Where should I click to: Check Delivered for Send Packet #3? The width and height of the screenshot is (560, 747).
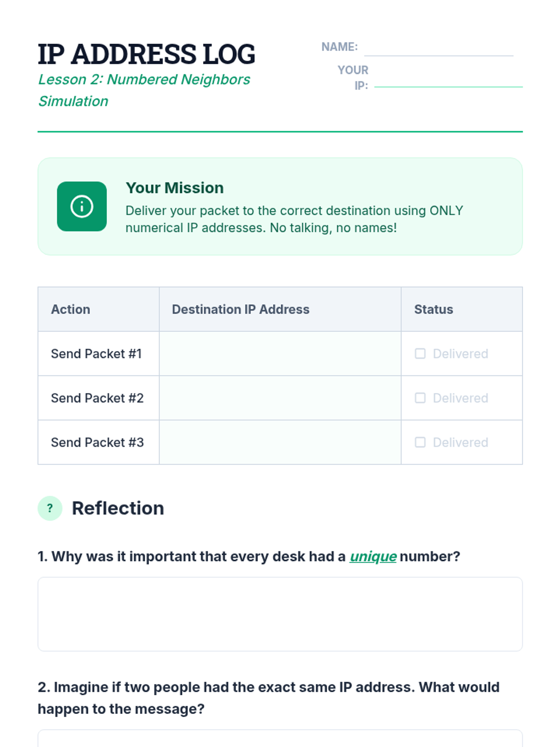point(420,442)
